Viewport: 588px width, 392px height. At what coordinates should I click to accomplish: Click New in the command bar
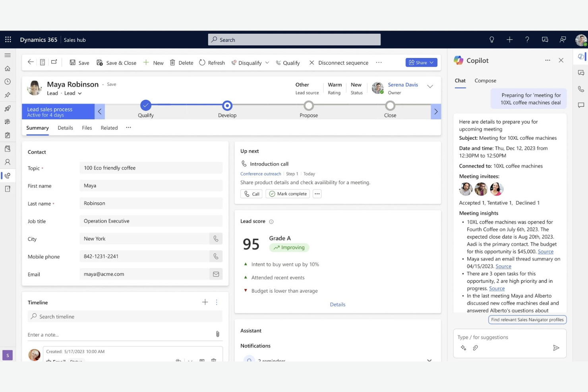(153, 63)
